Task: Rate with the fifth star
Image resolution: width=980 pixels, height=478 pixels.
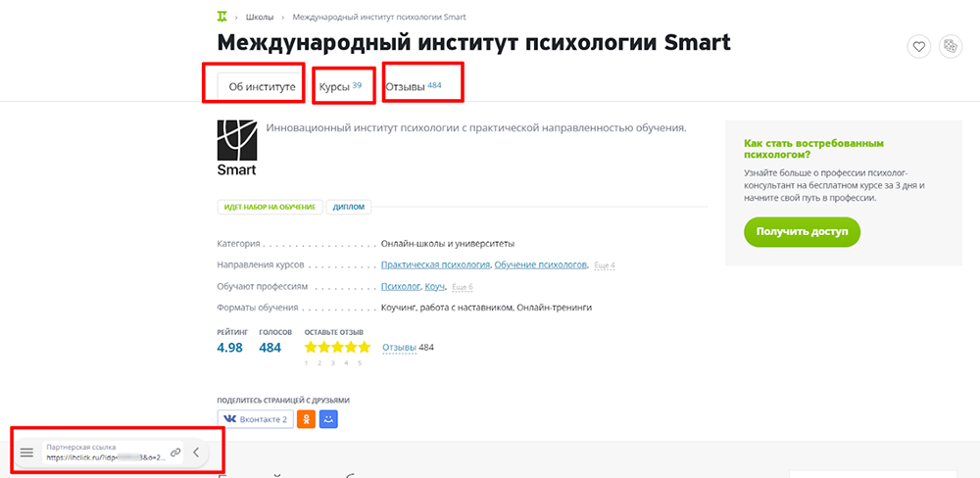Action: [x=364, y=348]
